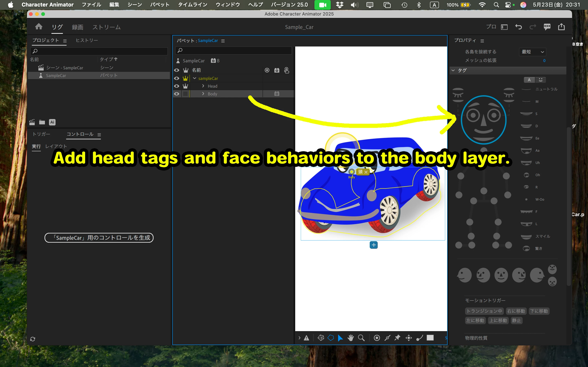The width and height of the screenshot is (588, 367).
Task: Click the 右に移動 motion trigger tag
Action: pos(516,311)
